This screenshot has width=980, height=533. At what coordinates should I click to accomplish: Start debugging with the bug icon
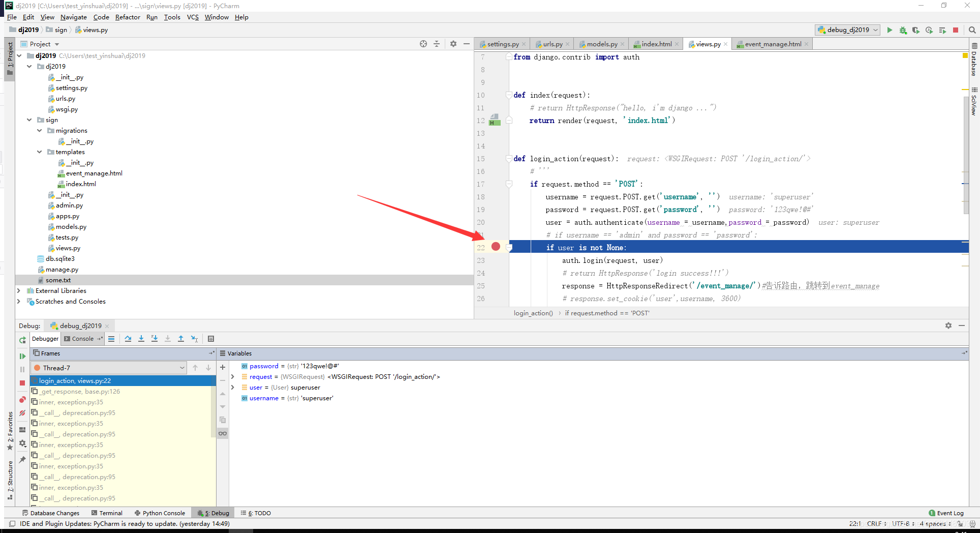click(903, 30)
